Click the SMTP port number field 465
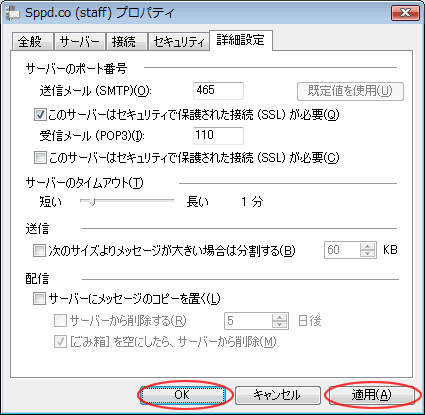 click(x=218, y=91)
